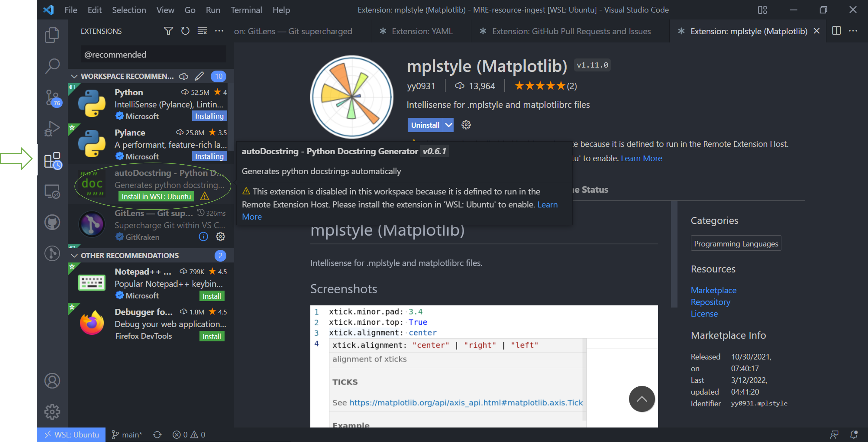868x442 pixels.
Task: Open Marketplace resource link
Action: point(713,290)
